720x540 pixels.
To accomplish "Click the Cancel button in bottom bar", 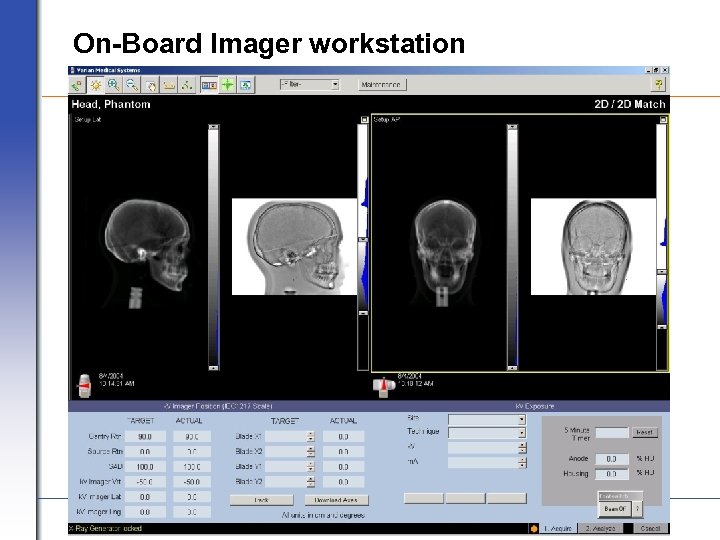I will pos(650,529).
